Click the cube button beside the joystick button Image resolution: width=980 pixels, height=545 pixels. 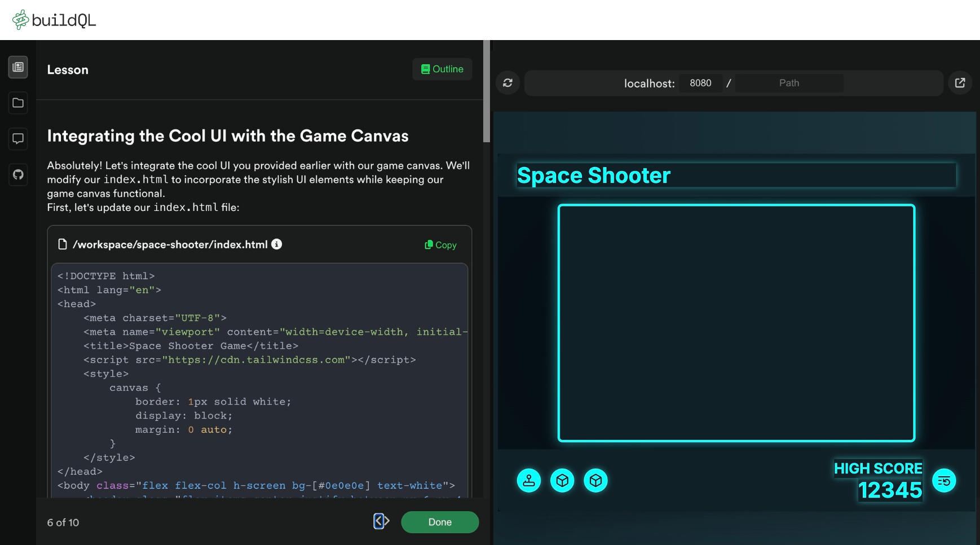coord(562,481)
